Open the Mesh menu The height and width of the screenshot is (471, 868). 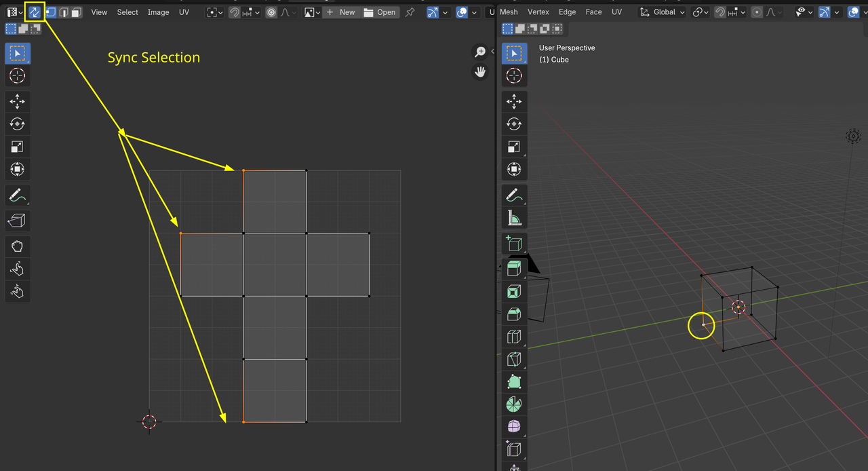coord(509,12)
